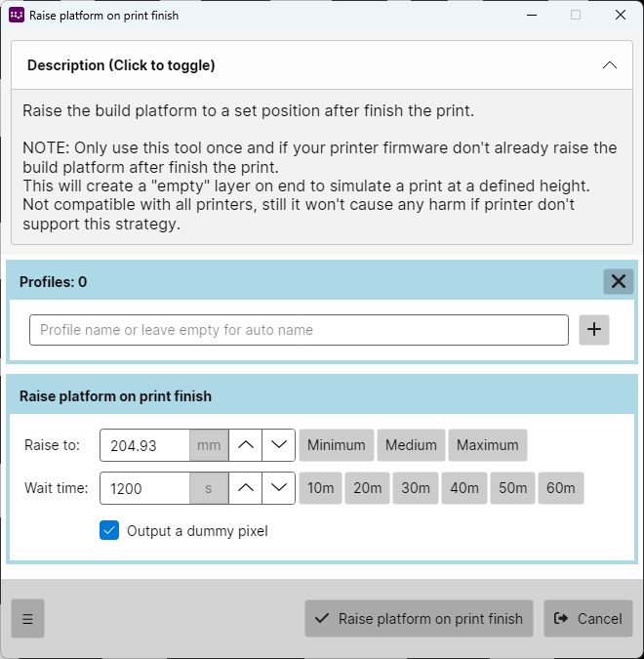Close the dialog window

tap(621, 15)
